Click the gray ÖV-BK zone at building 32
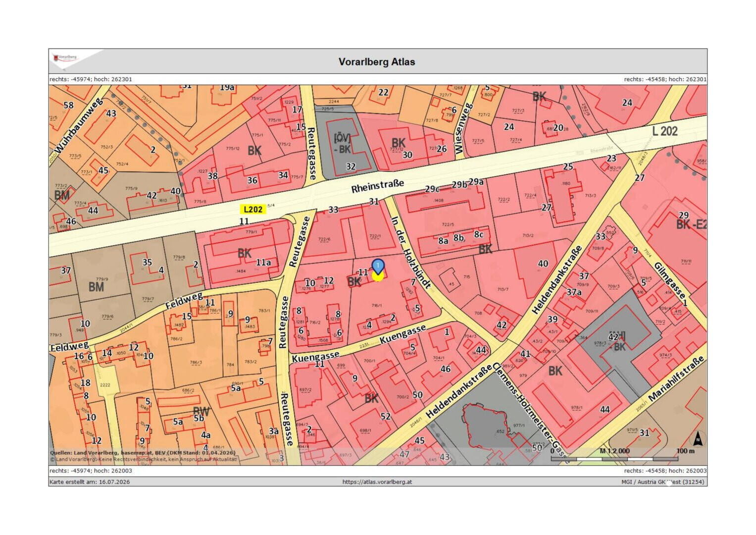756x535 pixels. pyautogui.click(x=342, y=144)
